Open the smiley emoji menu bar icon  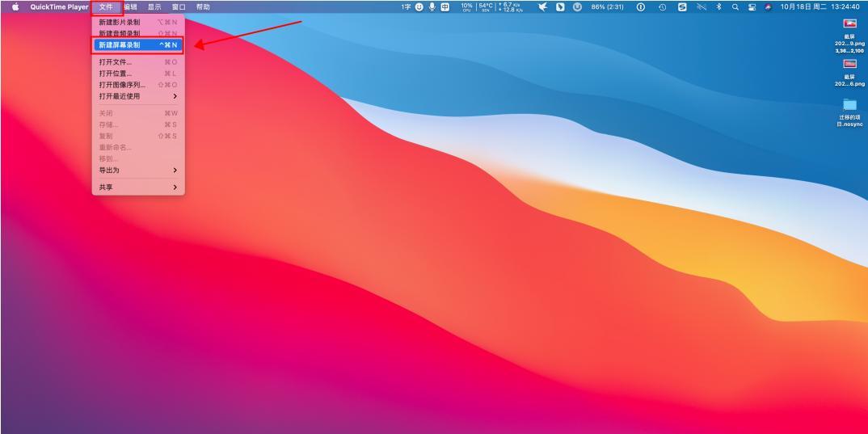[x=419, y=7]
